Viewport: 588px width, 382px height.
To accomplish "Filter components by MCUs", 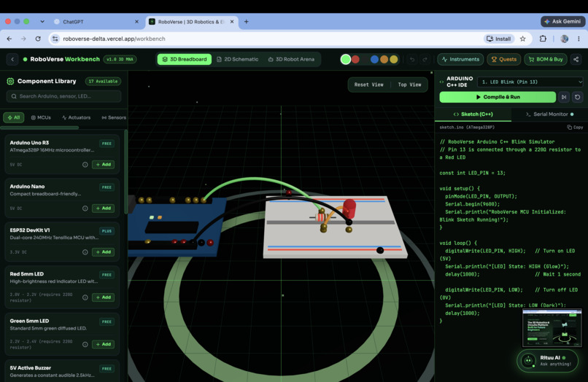I will (41, 117).
